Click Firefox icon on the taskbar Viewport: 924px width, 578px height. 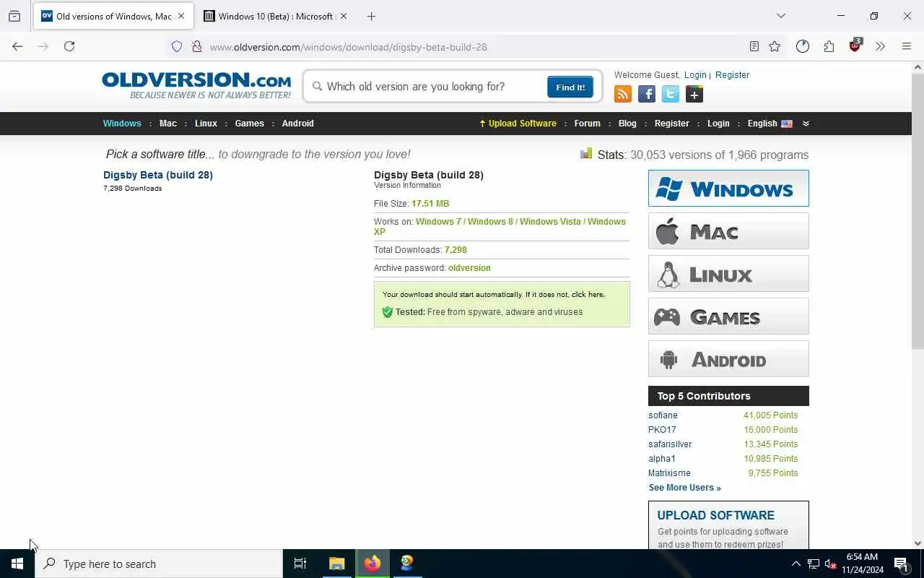pyautogui.click(x=372, y=564)
